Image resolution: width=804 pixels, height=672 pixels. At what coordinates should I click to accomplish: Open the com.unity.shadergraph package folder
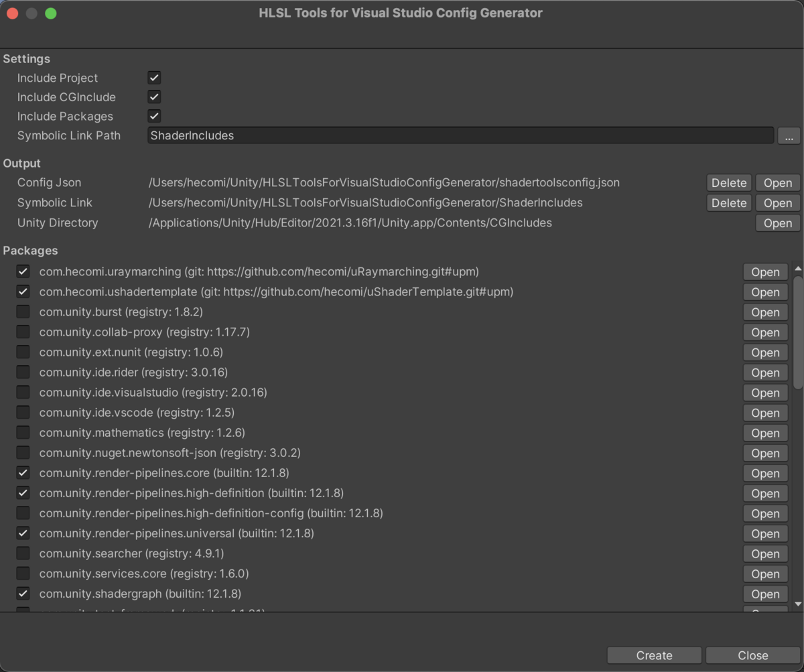(765, 594)
